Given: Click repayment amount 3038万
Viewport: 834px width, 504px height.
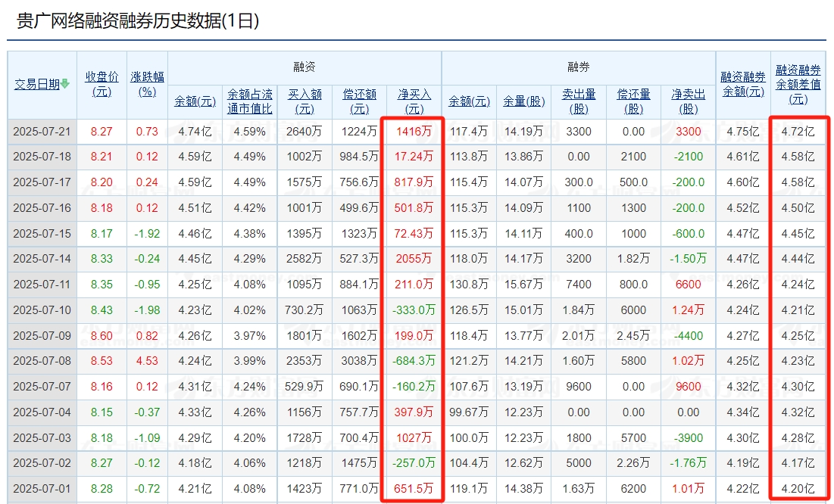Looking at the screenshot, I should tap(359, 361).
